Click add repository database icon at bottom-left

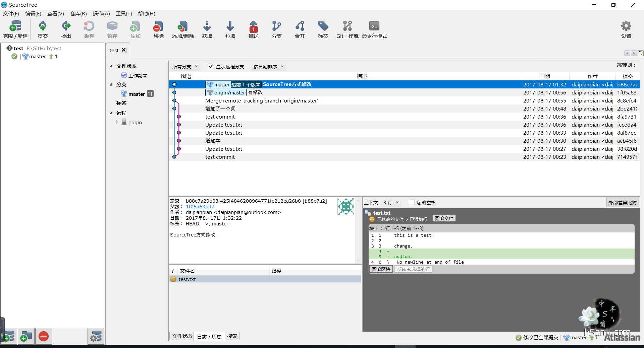tap(9, 336)
